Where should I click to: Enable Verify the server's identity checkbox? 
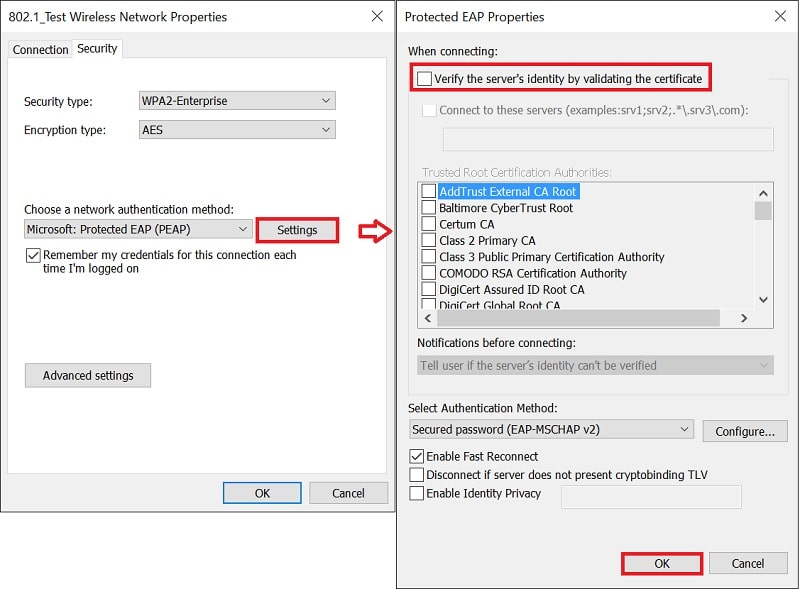[x=424, y=79]
